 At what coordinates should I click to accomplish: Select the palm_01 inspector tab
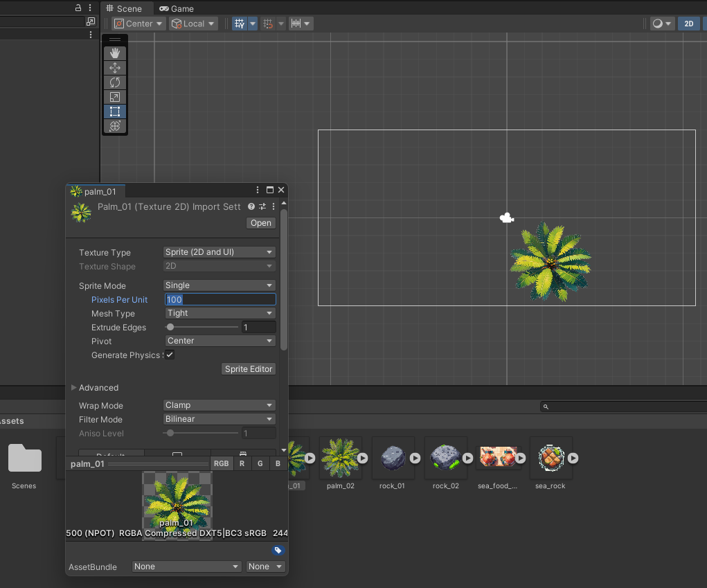[x=96, y=192]
